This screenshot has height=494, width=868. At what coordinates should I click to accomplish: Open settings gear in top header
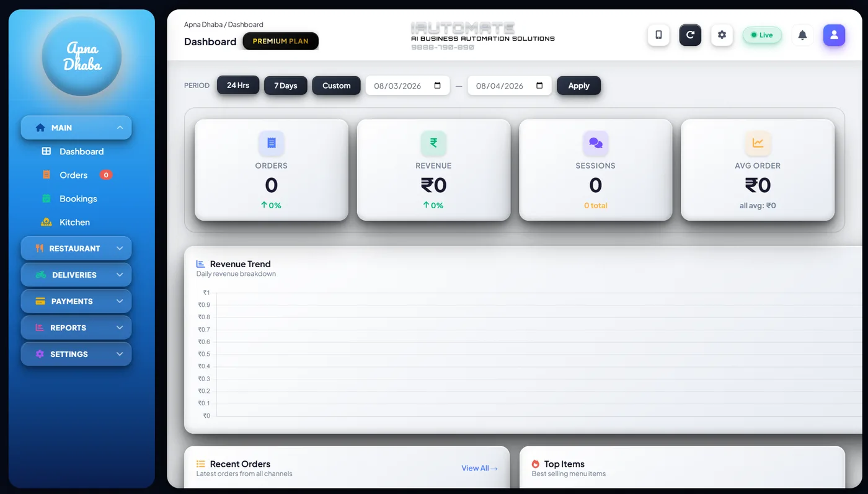pos(722,35)
